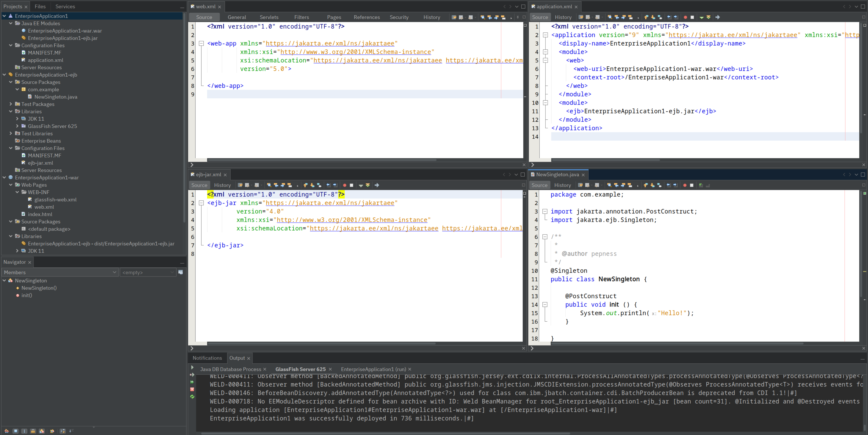Toggle the non-public members lock filter in Navigator

[x=33, y=431]
